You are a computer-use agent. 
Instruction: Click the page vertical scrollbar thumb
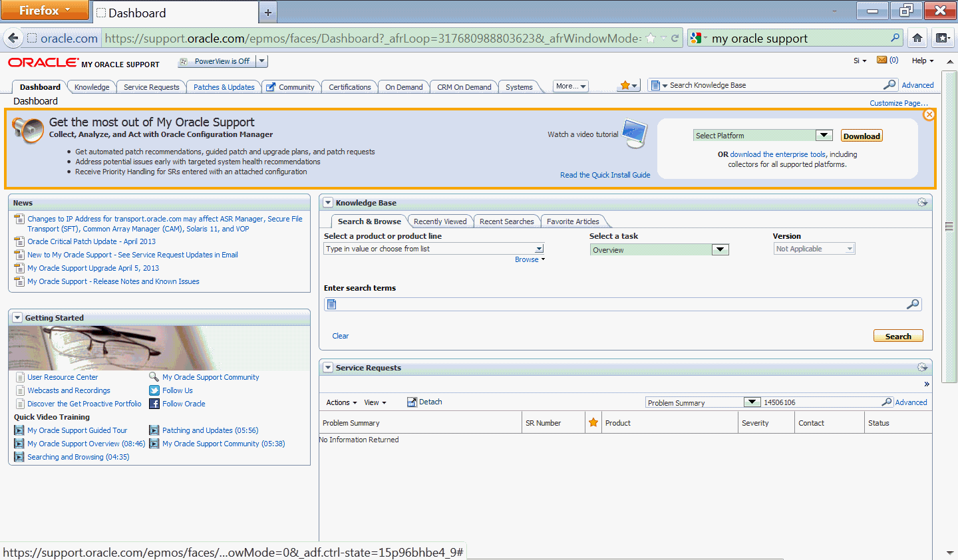coord(949,227)
